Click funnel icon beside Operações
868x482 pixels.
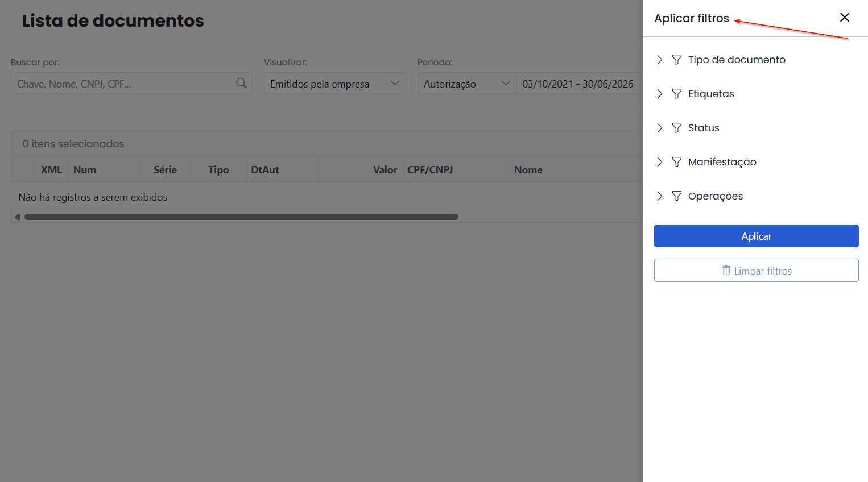[677, 196]
